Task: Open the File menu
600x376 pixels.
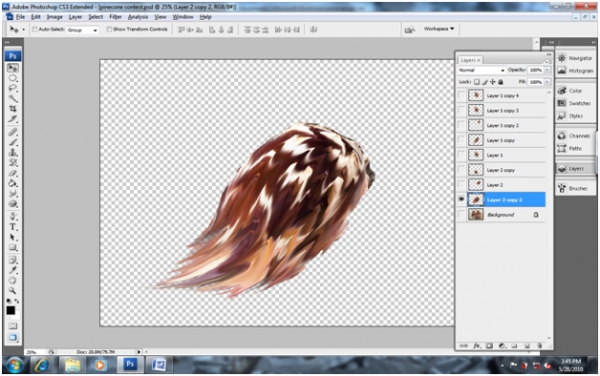Action: 20,17
